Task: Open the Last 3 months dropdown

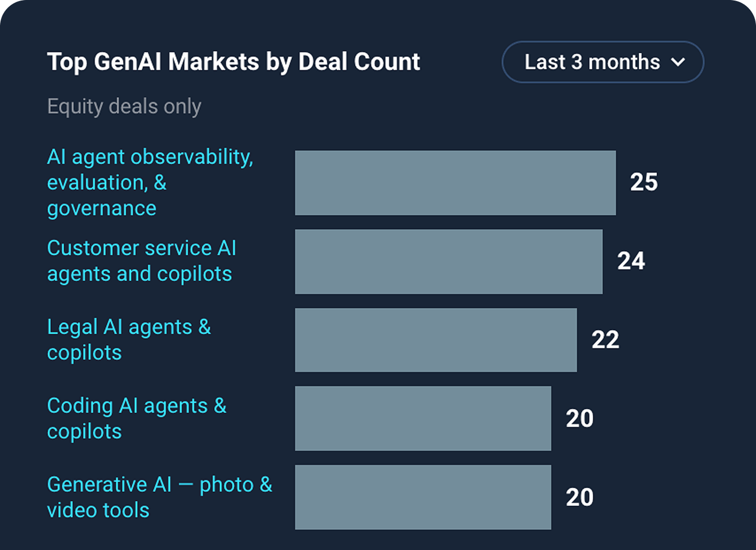Action: click(602, 62)
